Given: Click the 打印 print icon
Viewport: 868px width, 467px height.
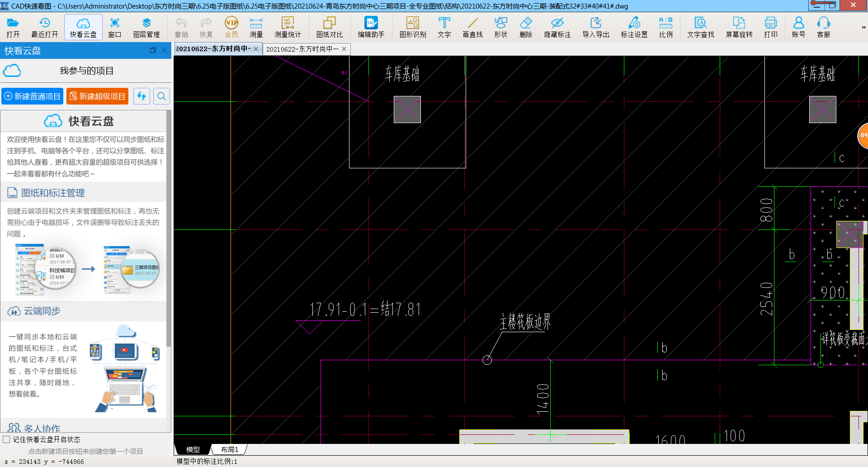Looking at the screenshot, I should (771, 27).
